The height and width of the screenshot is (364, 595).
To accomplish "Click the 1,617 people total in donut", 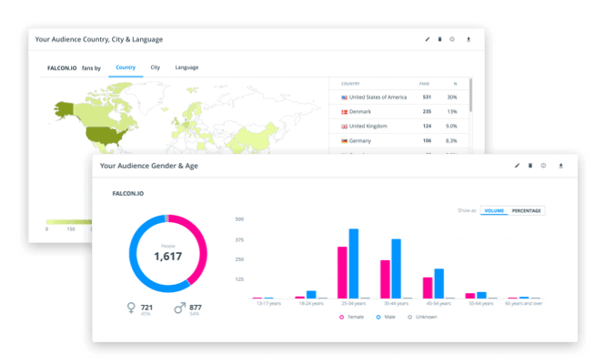I will pos(167,257).
